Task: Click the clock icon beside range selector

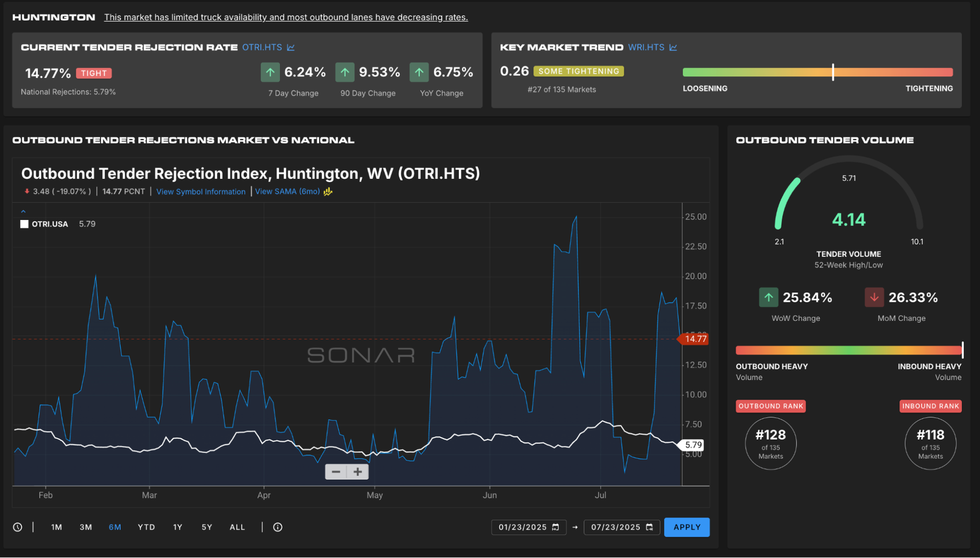Action: (17, 527)
